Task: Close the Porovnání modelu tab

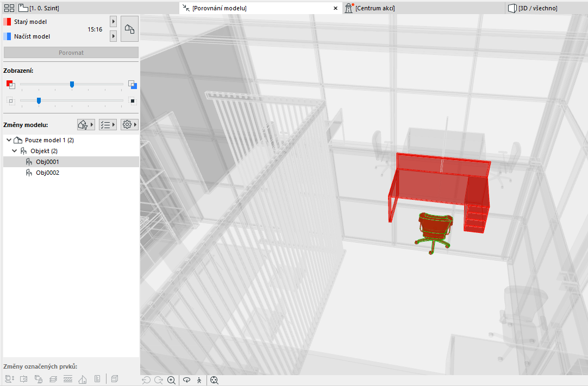Action: coord(336,8)
